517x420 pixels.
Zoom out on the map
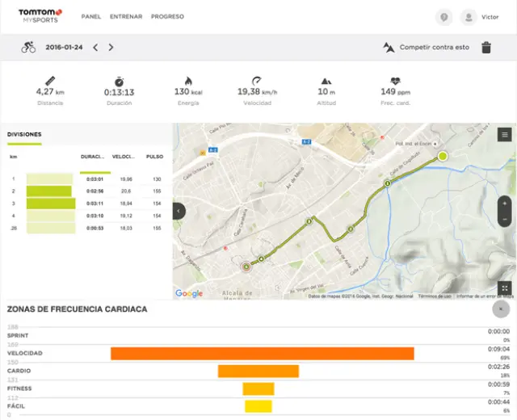pyautogui.click(x=505, y=220)
